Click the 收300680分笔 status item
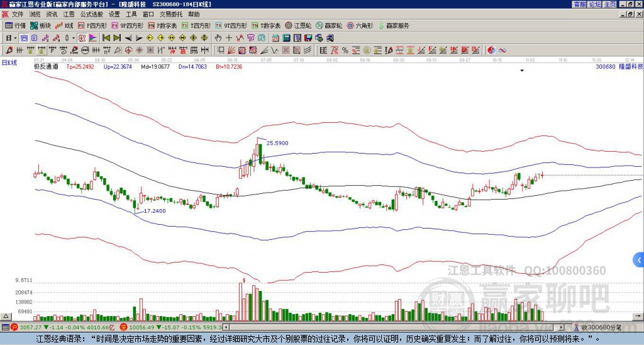 [601, 327]
